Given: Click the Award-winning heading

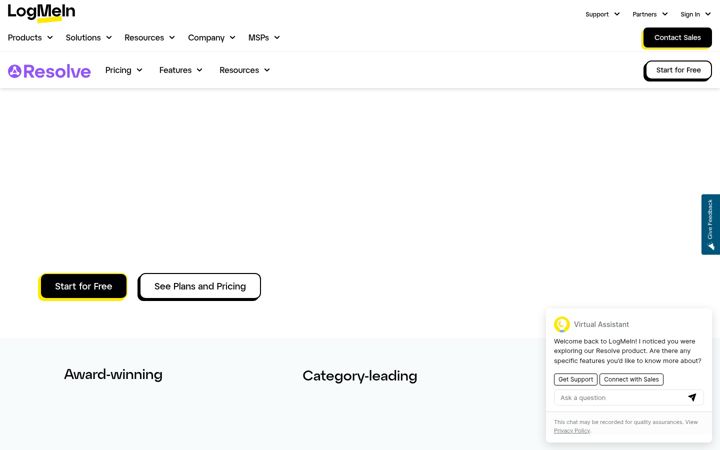Looking at the screenshot, I should coord(113,375).
